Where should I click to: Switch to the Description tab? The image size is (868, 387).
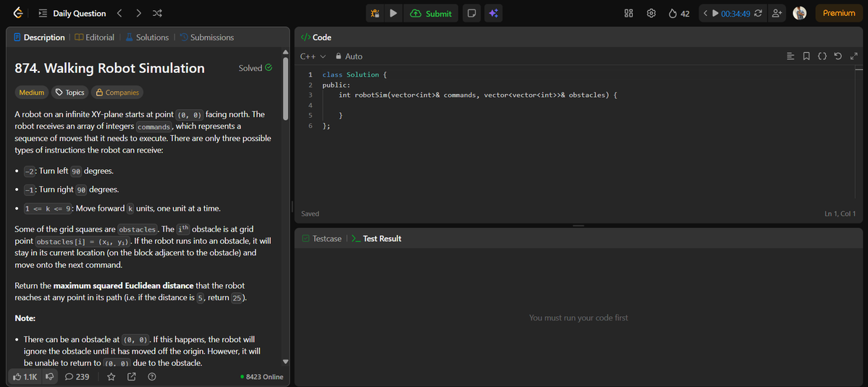coord(39,38)
